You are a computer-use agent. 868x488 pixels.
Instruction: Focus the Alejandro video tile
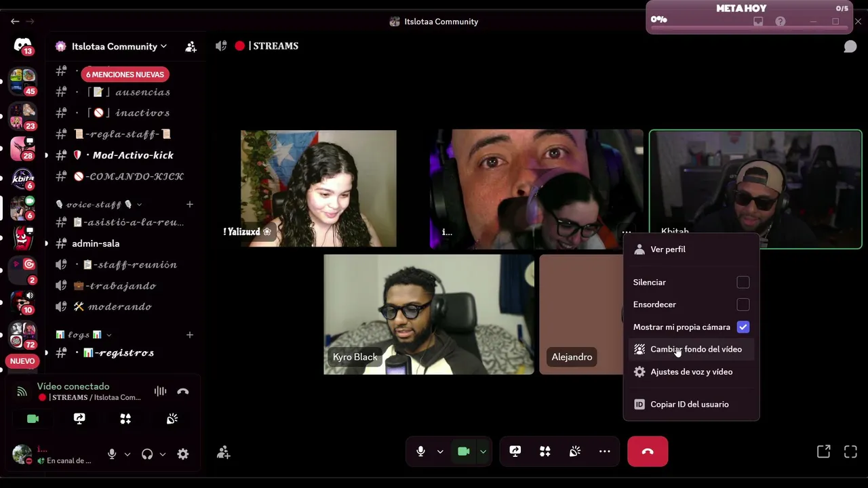581,314
